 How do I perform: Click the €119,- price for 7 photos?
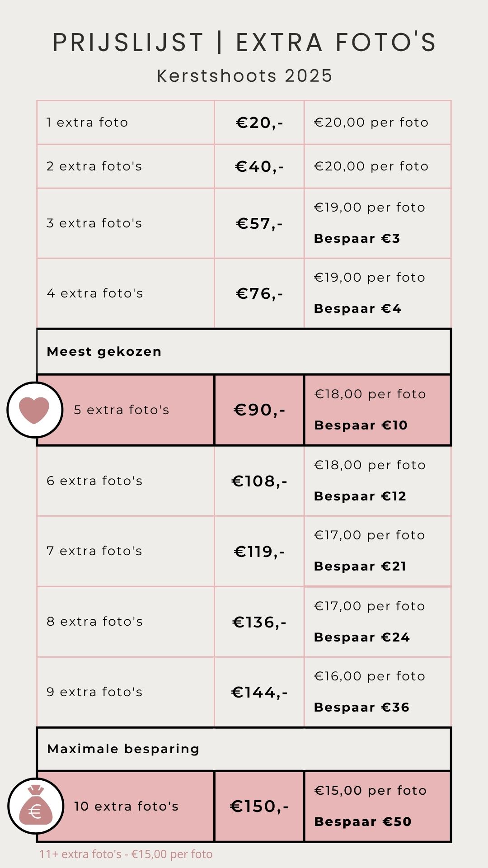click(259, 552)
